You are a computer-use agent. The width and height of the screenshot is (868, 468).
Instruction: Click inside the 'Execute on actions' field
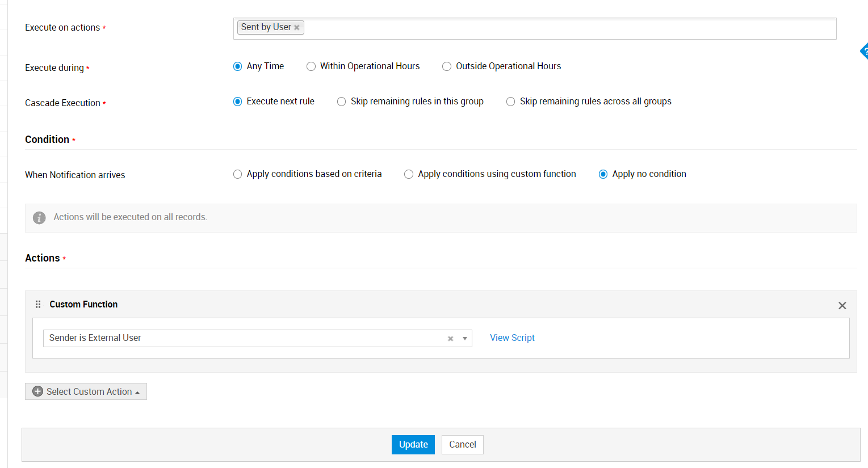[568, 28]
